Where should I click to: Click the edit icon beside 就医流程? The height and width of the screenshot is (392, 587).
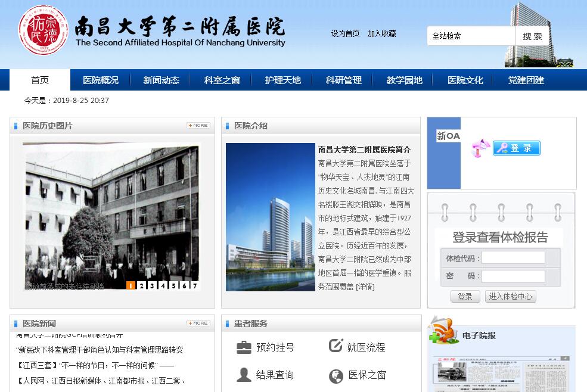[x=336, y=346]
